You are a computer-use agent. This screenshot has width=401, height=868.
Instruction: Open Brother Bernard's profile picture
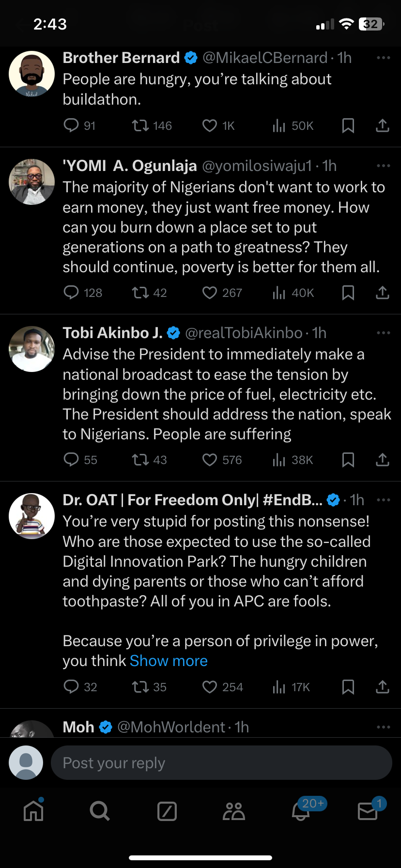[32, 74]
